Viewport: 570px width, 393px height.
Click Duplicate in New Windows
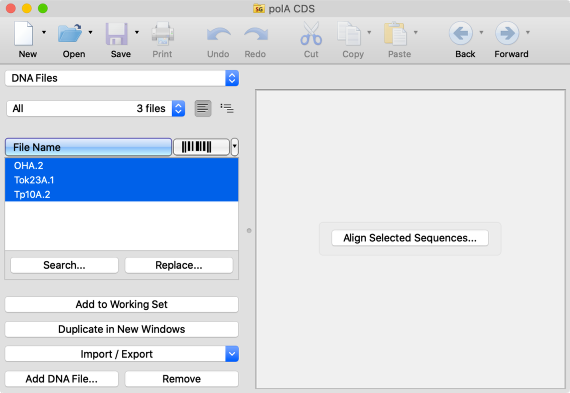tap(122, 329)
